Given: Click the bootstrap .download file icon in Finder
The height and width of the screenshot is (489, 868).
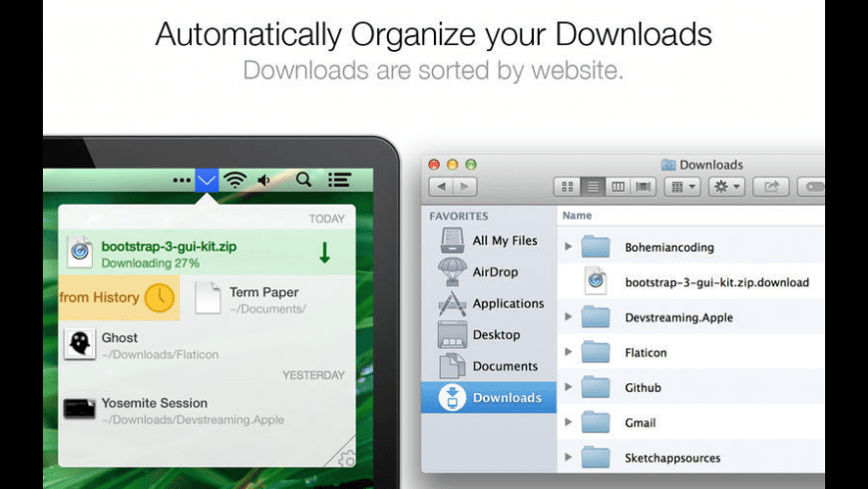Looking at the screenshot, I should 596,280.
